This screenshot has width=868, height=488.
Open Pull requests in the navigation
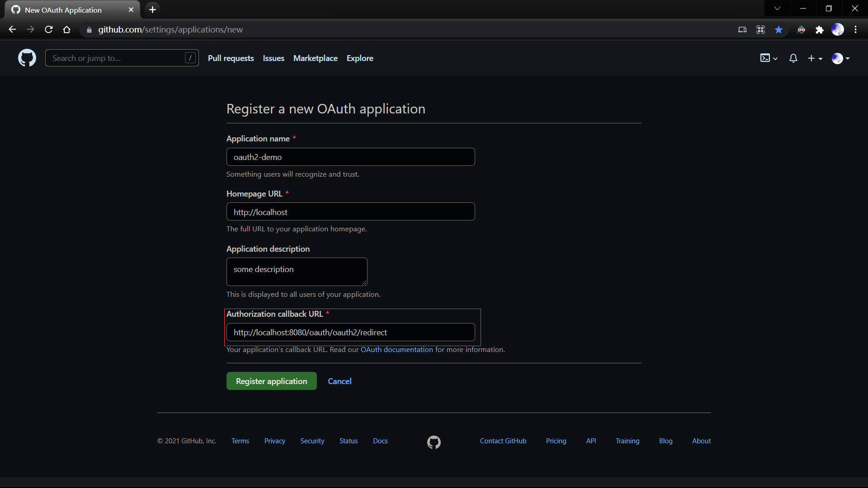[231, 58]
